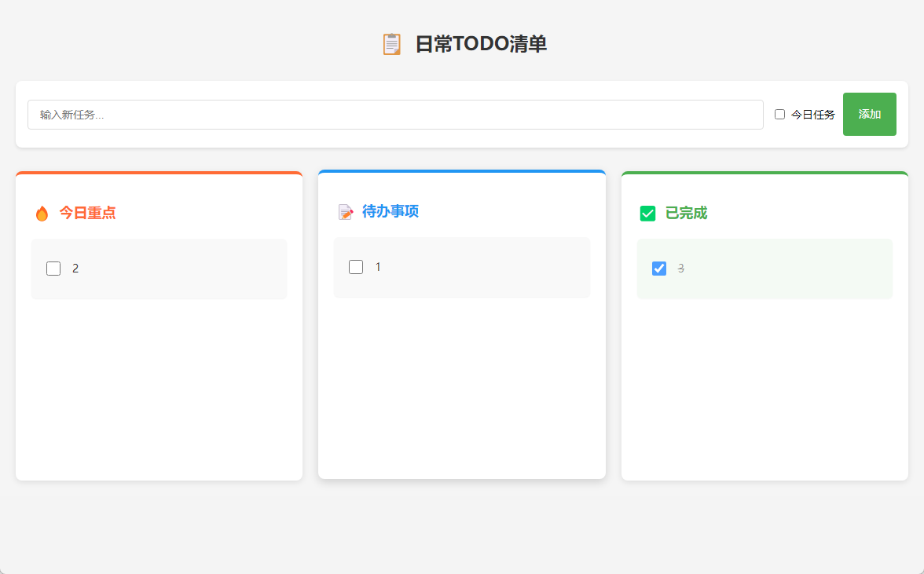
Task: Select the 待办事项 column heading
Action: click(390, 211)
